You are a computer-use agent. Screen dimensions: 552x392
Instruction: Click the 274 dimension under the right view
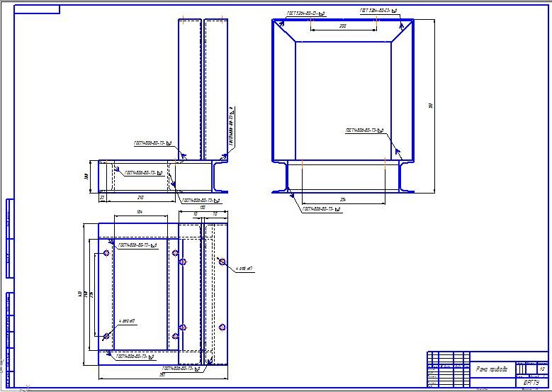[343, 199]
